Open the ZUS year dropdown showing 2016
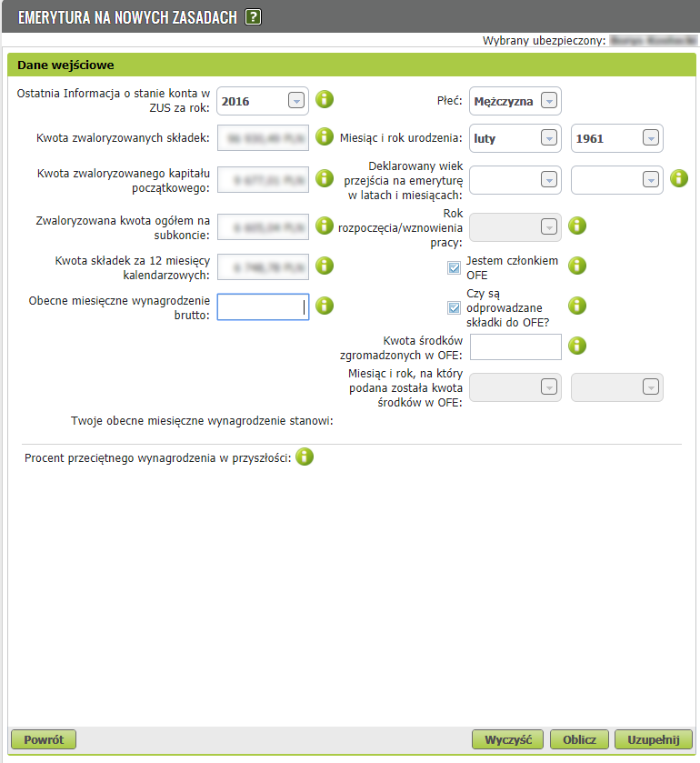The height and width of the screenshot is (763, 700). pyautogui.click(x=263, y=101)
